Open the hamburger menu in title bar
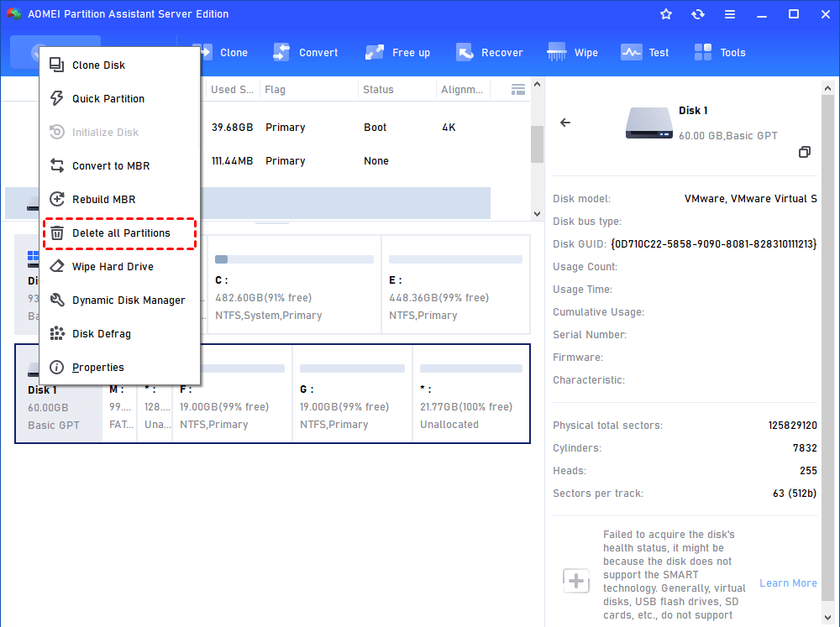The image size is (840, 627). [730, 14]
